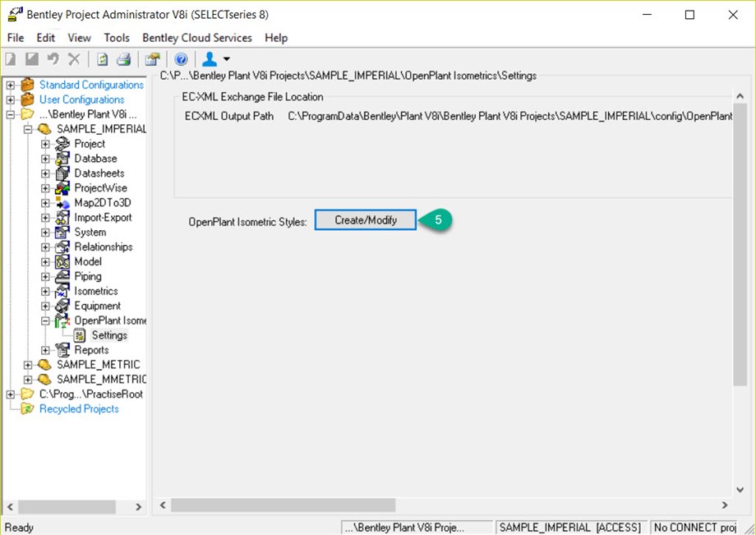Collapse the SAMPLE_IMPERIAL project node
Screen dimensions: 756x535
[x=29, y=128]
